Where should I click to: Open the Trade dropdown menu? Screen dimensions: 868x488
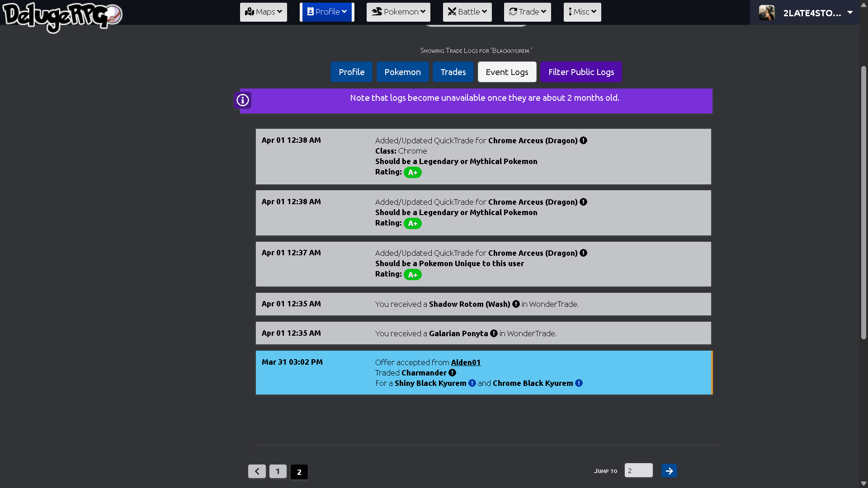click(528, 12)
